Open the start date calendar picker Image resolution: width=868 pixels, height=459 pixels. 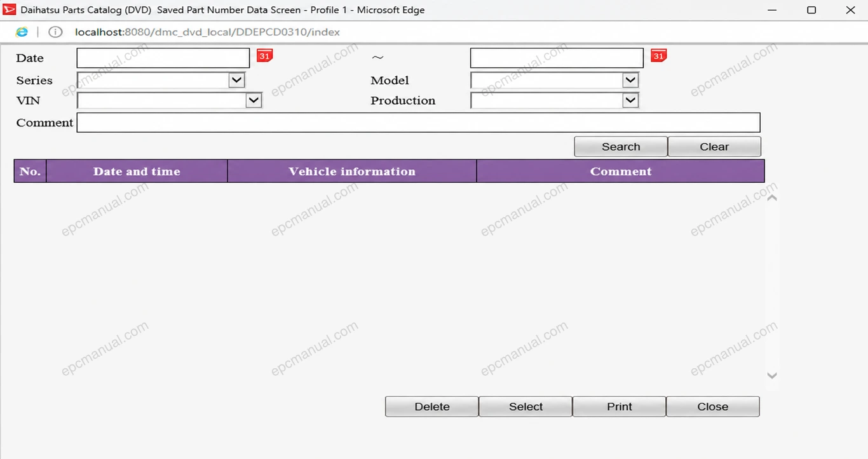[264, 56]
